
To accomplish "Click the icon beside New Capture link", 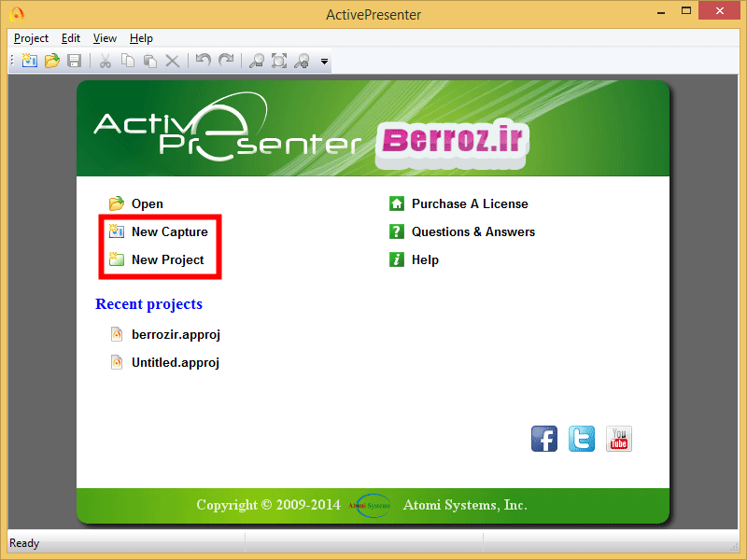I will (116, 231).
